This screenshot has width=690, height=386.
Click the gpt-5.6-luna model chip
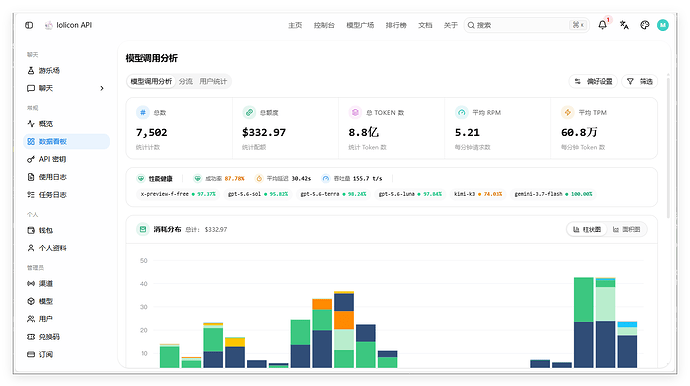[410, 194]
